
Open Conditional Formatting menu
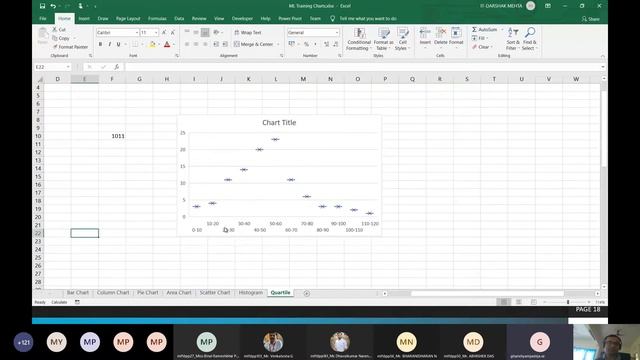[359, 39]
